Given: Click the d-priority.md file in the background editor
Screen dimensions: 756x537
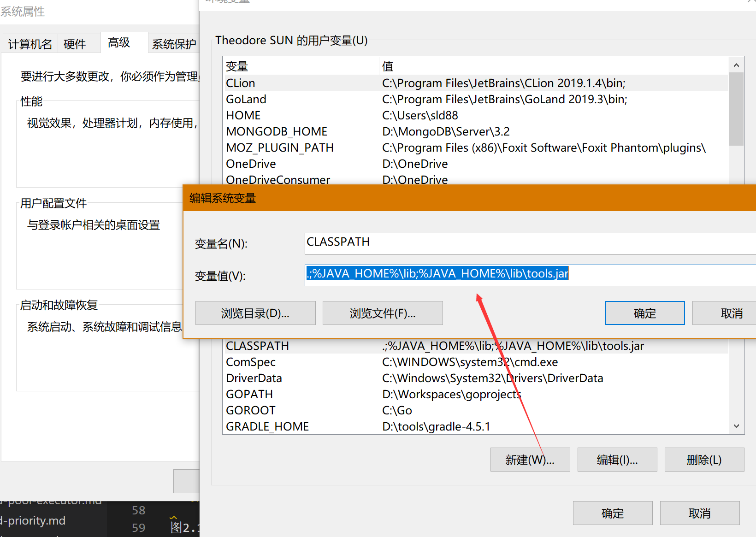Looking at the screenshot, I should pos(33,520).
